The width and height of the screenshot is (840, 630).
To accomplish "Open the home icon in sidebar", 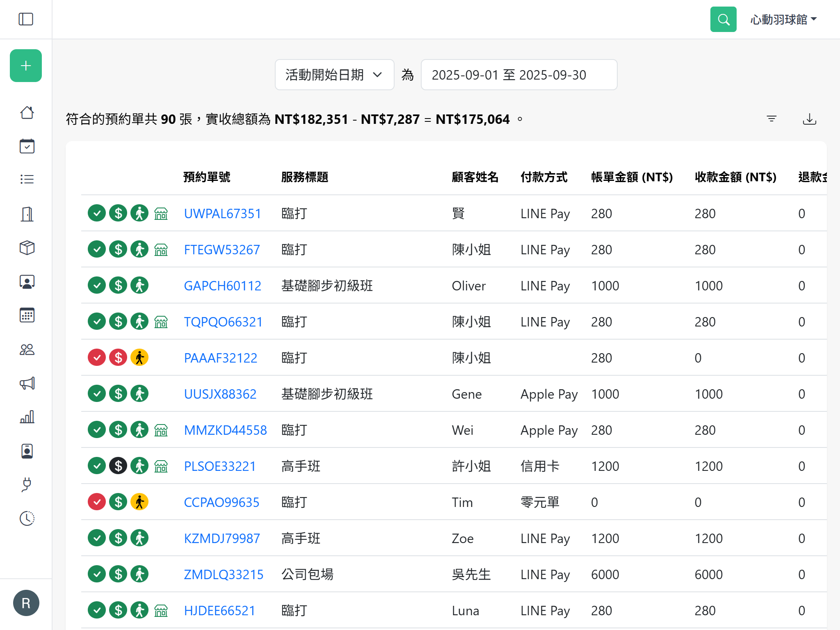I will coord(27,112).
